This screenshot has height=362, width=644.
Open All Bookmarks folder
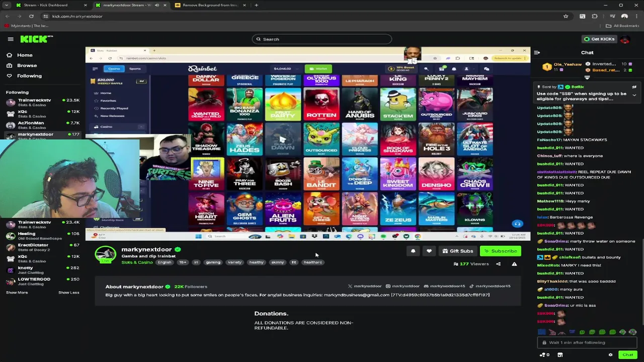point(623,26)
